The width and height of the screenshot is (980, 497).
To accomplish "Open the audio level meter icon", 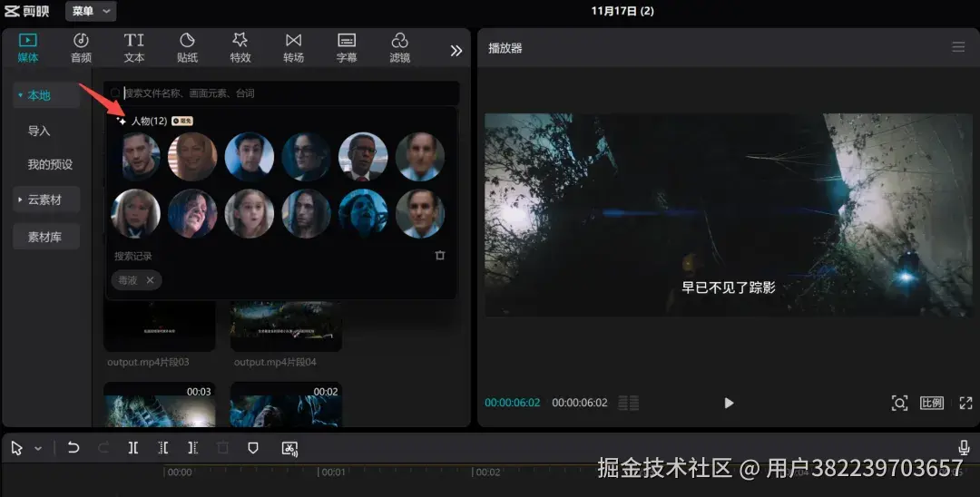I will (628, 403).
